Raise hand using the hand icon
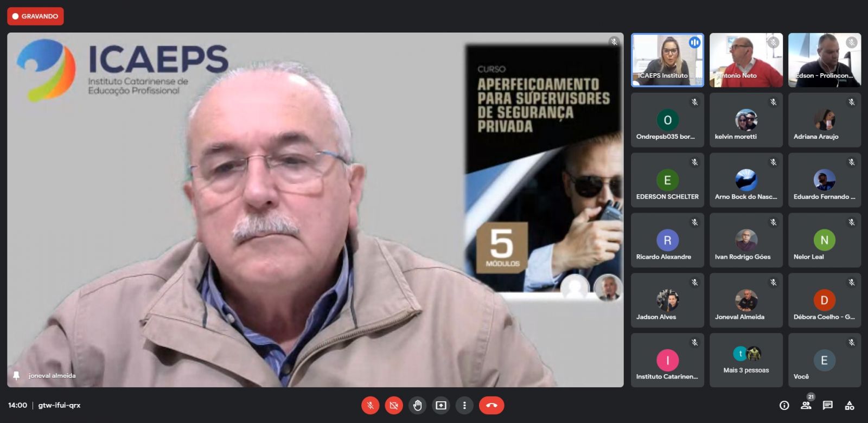868x423 pixels. pyautogui.click(x=417, y=405)
